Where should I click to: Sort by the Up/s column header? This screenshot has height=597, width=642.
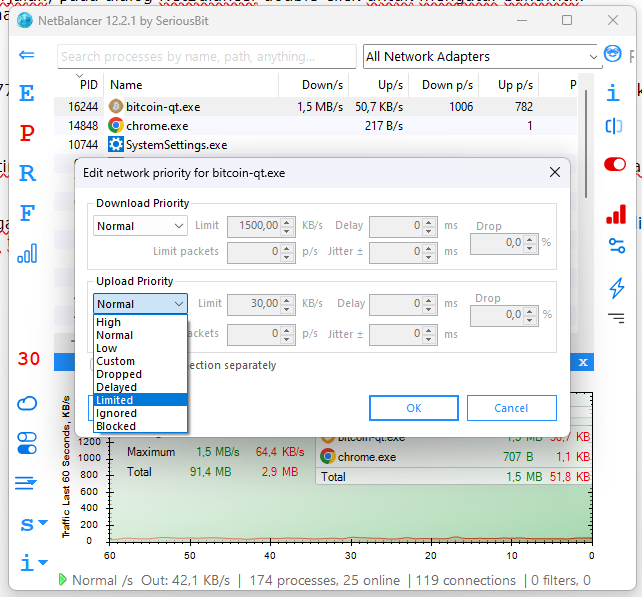coord(379,85)
